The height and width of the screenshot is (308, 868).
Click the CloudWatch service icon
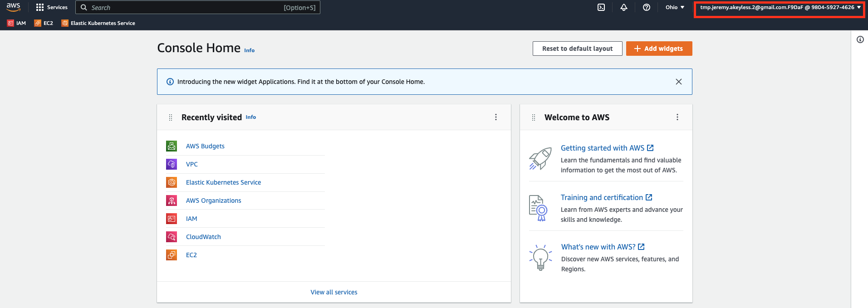coord(172,237)
